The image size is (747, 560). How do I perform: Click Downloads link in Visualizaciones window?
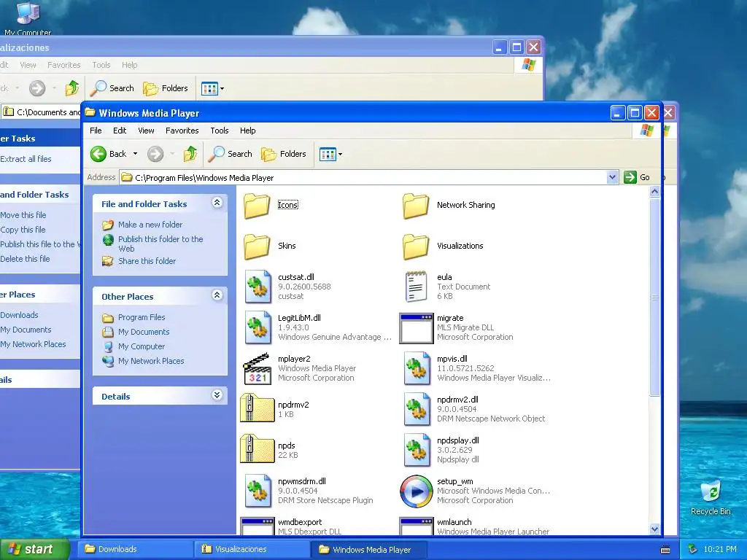(x=19, y=315)
